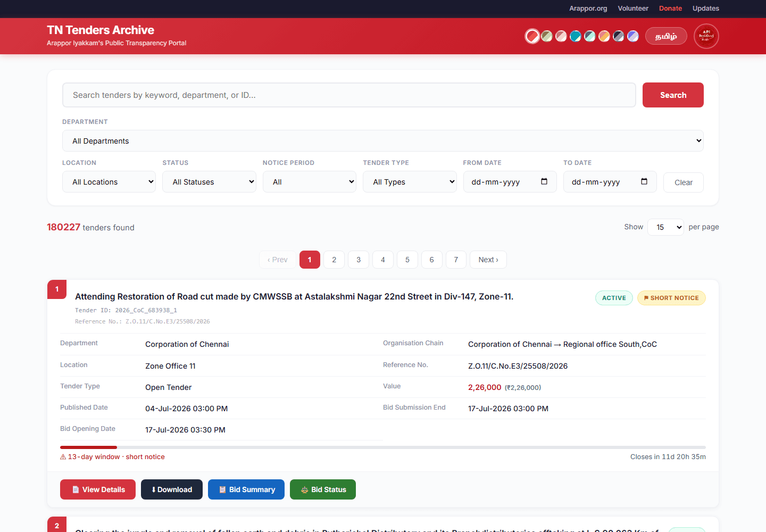
Task: Go to pagination page 3
Action: (359, 260)
